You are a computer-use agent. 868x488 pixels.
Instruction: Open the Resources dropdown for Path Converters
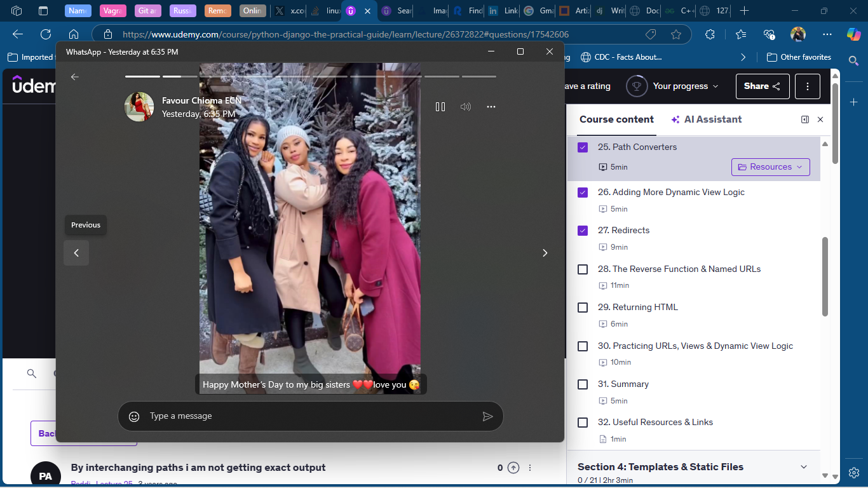[771, 167]
